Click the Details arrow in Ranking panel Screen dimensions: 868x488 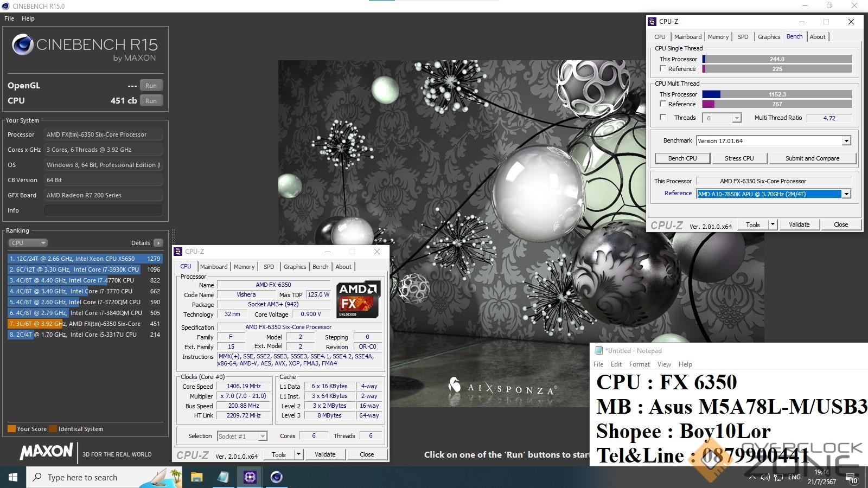(x=158, y=243)
